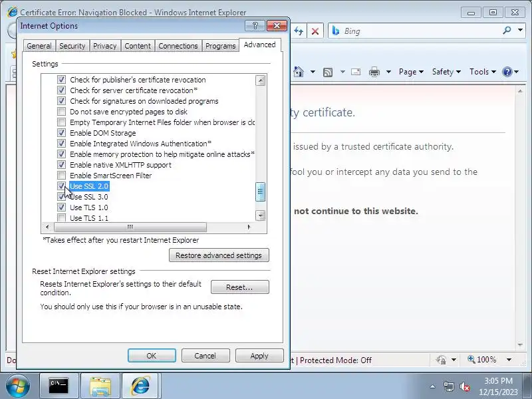This screenshot has height=399, width=532.
Task: Enable Use TLS 1.1 checkbox
Action: tap(61, 217)
